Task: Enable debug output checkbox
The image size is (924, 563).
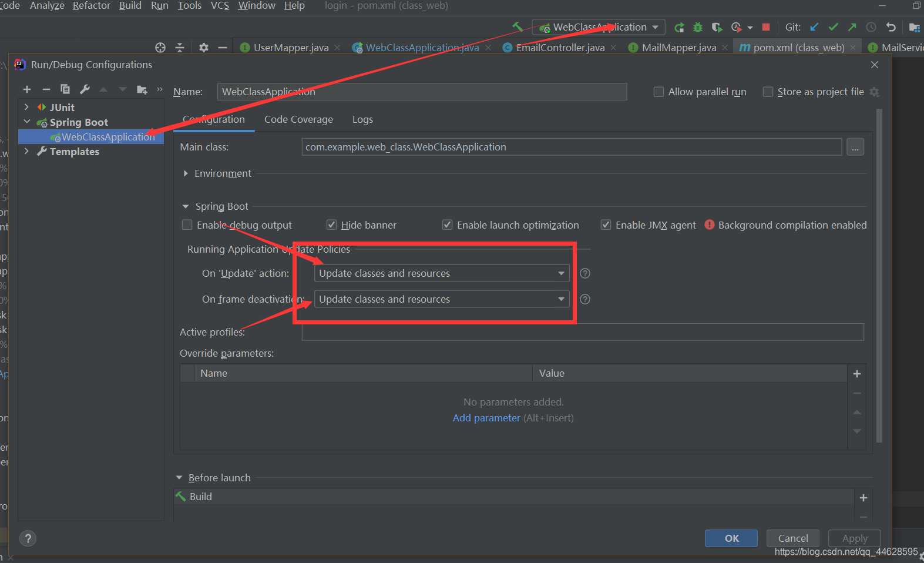Action: pyautogui.click(x=187, y=224)
